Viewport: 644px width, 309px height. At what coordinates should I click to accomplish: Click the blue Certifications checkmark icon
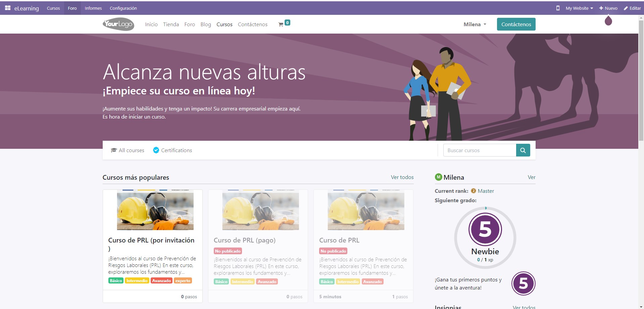pos(156,150)
